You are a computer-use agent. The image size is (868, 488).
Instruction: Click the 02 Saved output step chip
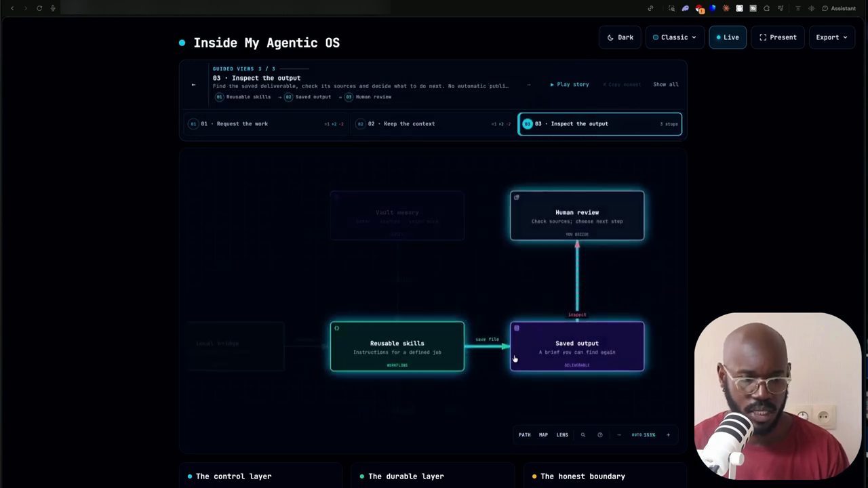point(308,97)
